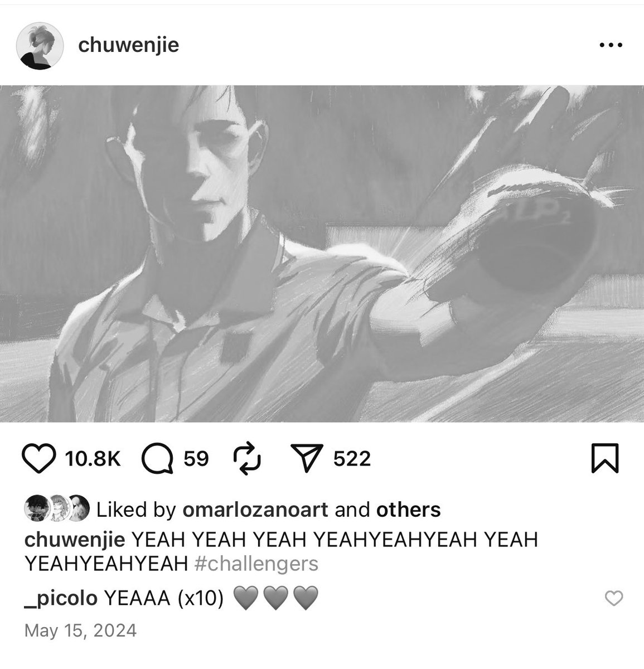Viewport: 644px width, 669px height.
Task: Click the 522 shares count
Action: click(352, 459)
